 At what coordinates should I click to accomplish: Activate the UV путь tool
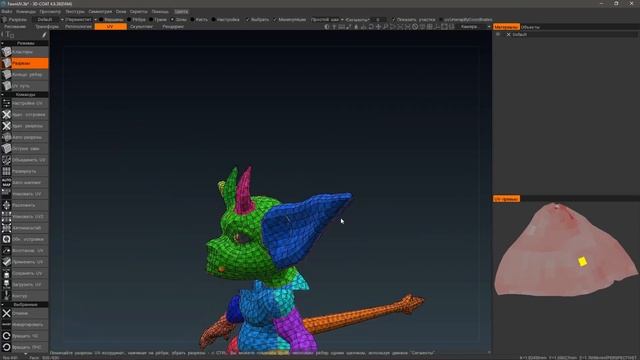[24, 86]
